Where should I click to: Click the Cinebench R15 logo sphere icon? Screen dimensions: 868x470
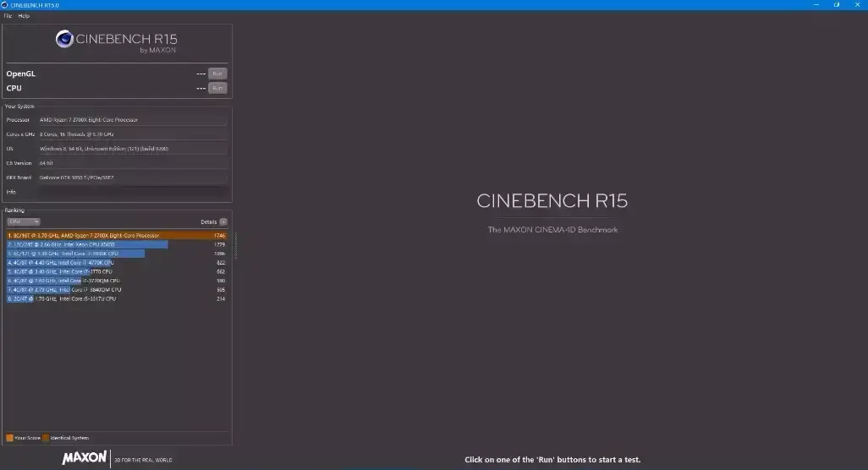pyautogui.click(x=64, y=39)
